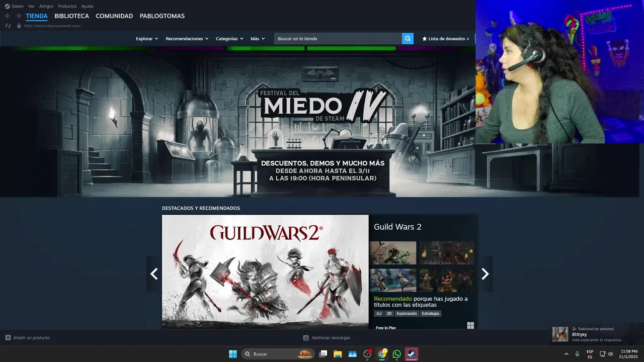Select the Estrategia tag

click(x=431, y=313)
